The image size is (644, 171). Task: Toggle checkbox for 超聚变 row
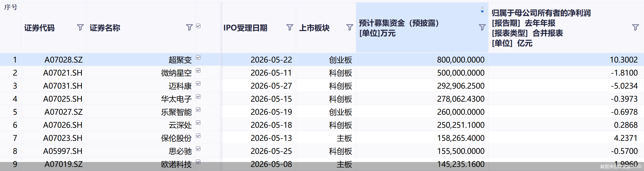198,57
